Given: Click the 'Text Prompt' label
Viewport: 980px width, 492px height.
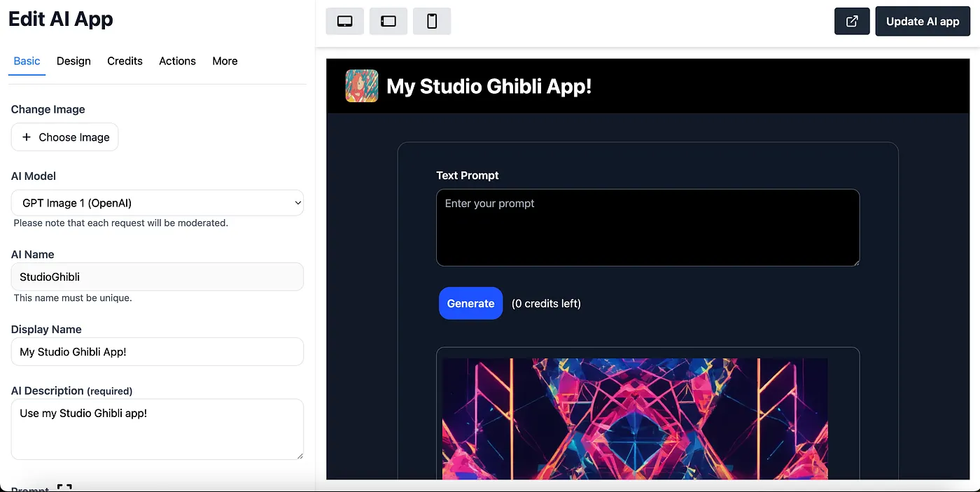Looking at the screenshot, I should coord(468,175).
